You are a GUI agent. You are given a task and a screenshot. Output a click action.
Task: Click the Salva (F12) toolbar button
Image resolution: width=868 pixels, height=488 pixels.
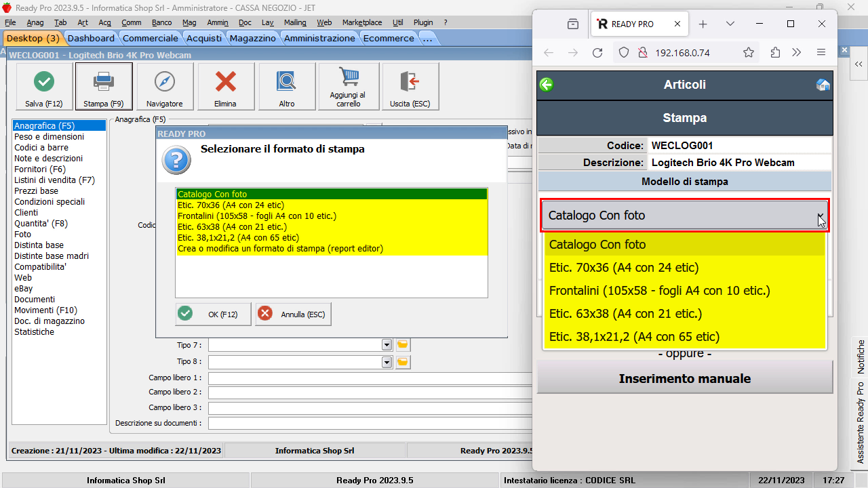coord(44,87)
